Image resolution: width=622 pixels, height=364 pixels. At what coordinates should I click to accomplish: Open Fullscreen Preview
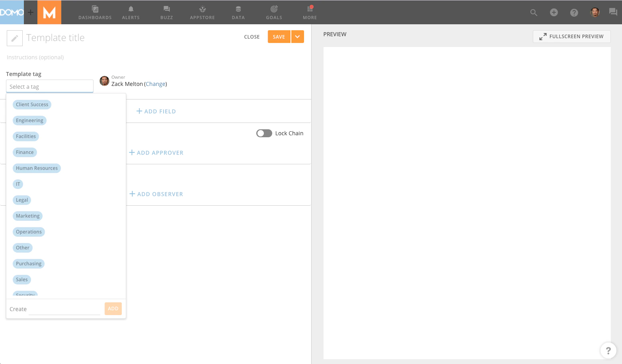pyautogui.click(x=572, y=37)
